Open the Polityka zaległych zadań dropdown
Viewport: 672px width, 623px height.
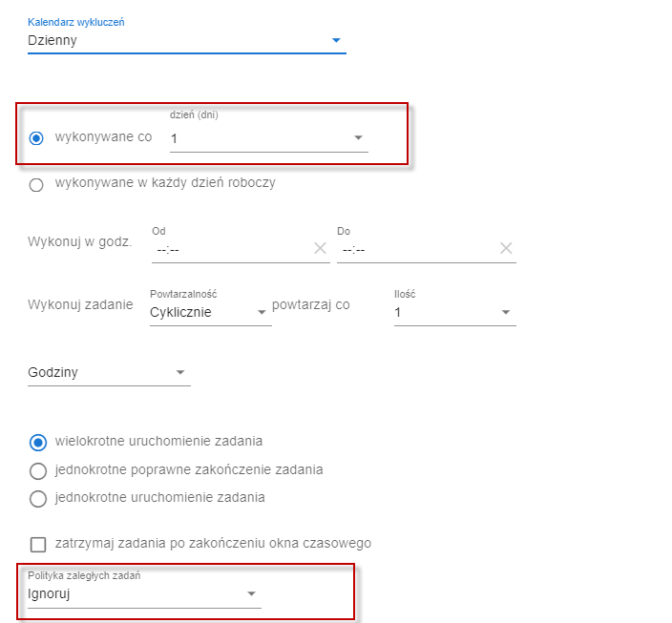(144, 593)
